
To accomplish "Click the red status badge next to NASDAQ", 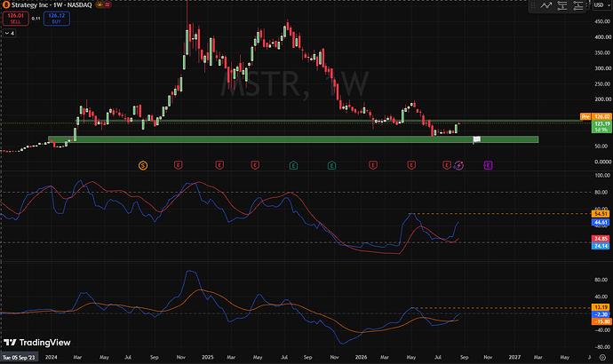I will tap(107, 5).
